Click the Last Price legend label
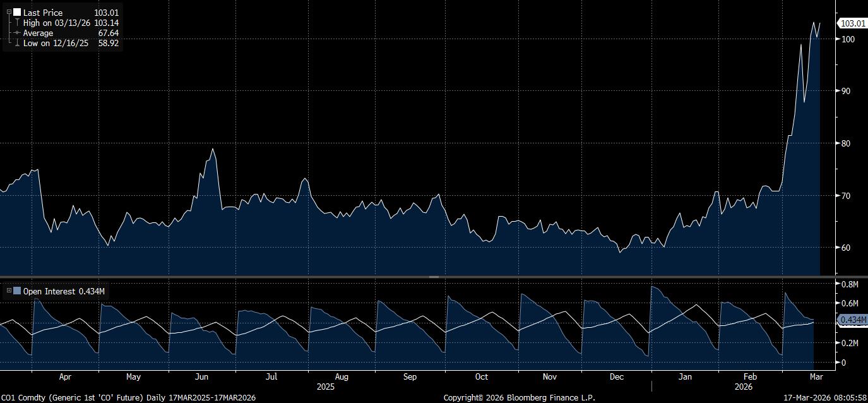Image resolution: width=868 pixels, height=403 pixels. click(43, 13)
